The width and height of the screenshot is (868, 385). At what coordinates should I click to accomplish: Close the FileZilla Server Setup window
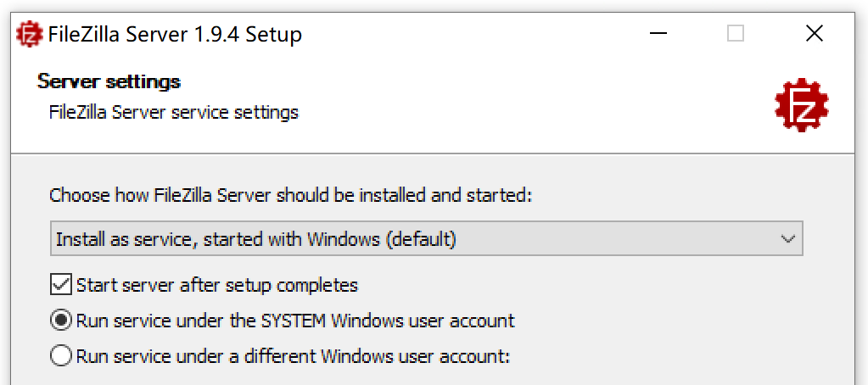815,34
